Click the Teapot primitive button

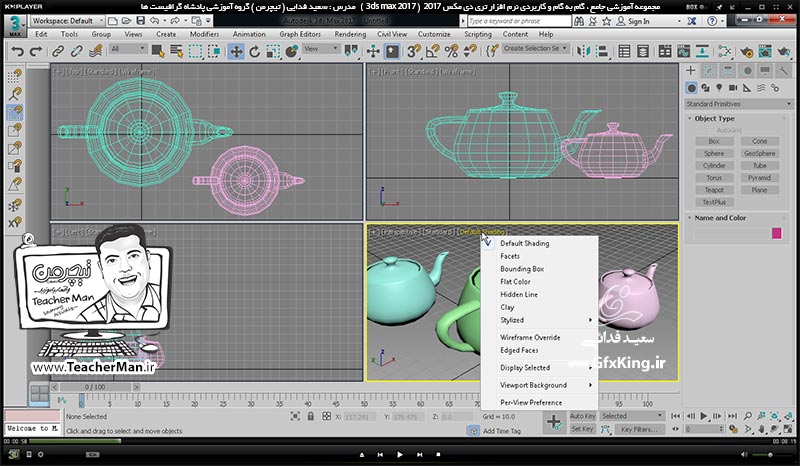tap(714, 190)
